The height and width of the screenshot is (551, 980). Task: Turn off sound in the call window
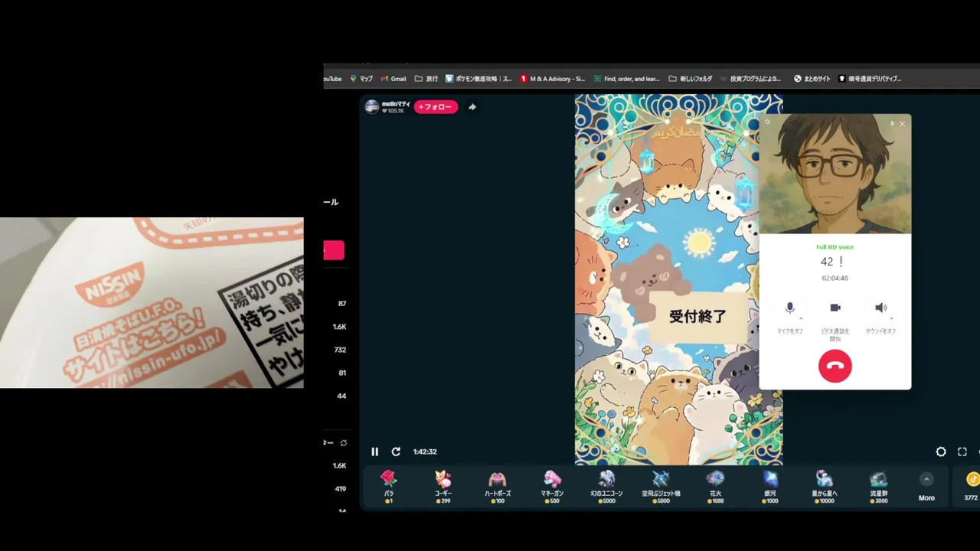coord(880,308)
